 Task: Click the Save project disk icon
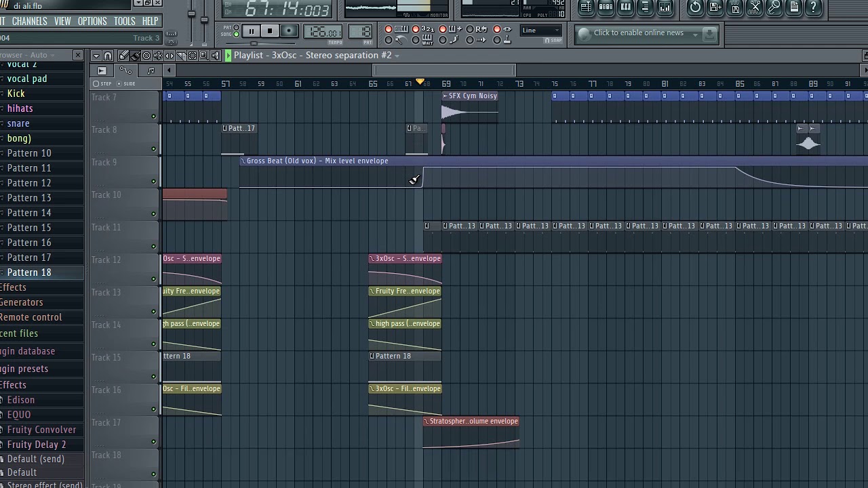pos(735,7)
